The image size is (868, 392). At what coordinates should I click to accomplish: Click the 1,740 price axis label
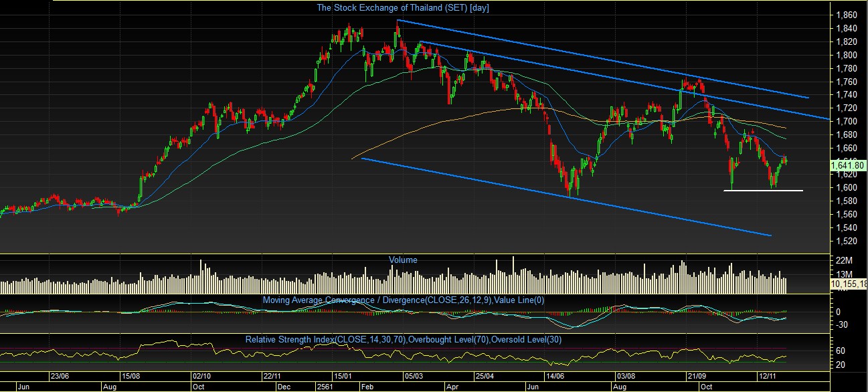click(x=846, y=95)
